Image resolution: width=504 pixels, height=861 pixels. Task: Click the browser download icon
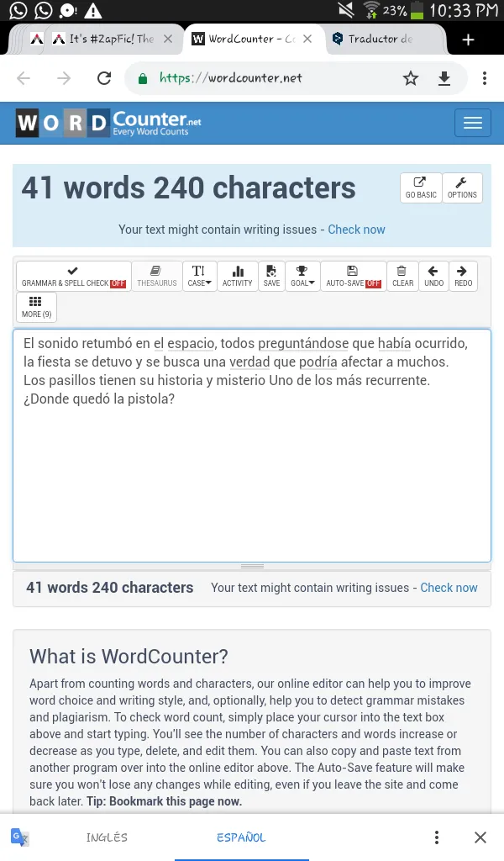[444, 78]
